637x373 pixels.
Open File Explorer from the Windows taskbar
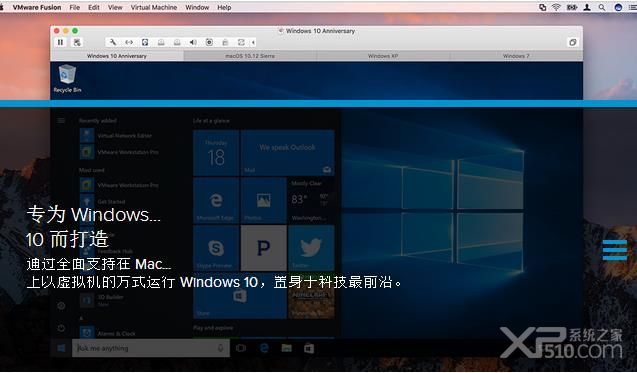click(287, 348)
